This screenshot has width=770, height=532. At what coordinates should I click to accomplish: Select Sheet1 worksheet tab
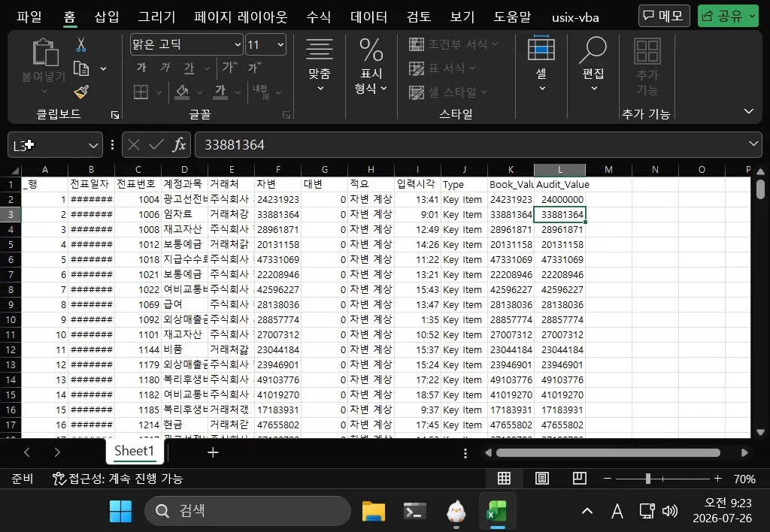(134, 451)
